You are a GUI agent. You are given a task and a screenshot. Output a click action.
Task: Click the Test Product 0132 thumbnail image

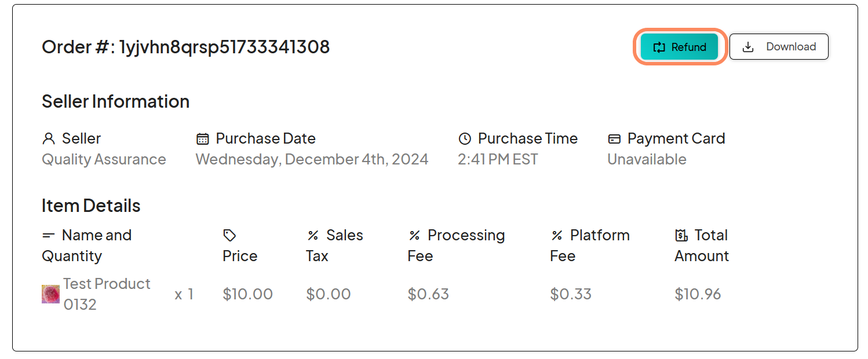click(50, 294)
